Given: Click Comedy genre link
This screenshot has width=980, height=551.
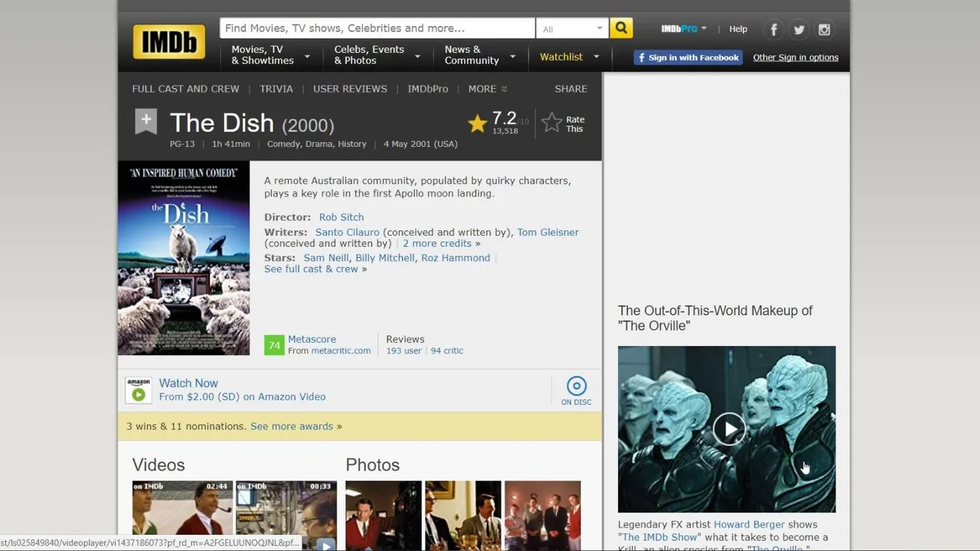Looking at the screenshot, I should pos(283,144).
